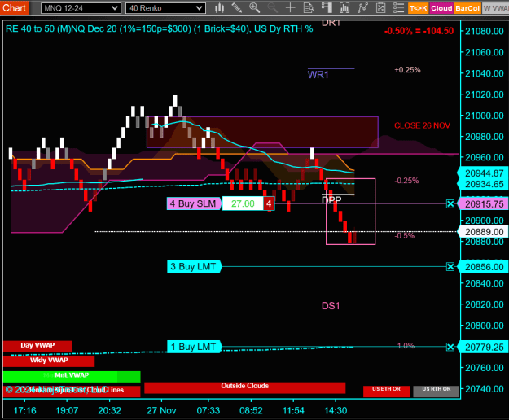Select the 4 Buy SLM order label
Viewport: 509px width, 420px height.
pyautogui.click(x=194, y=203)
